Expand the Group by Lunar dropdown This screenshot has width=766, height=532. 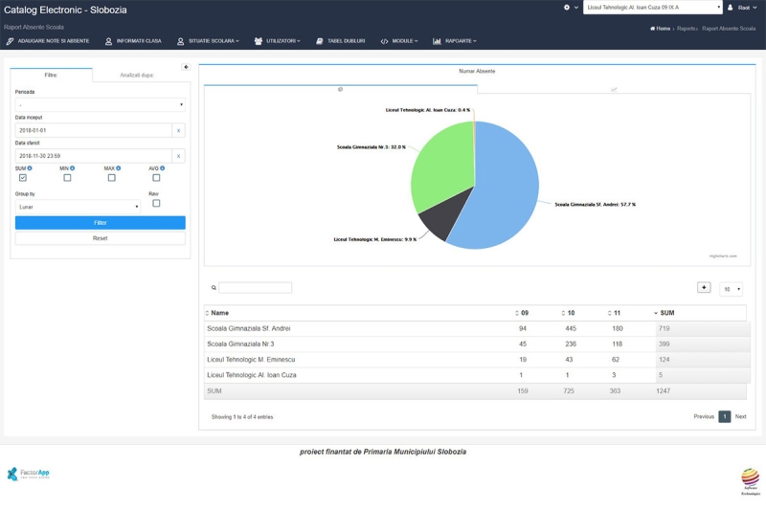click(x=78, y=206)
